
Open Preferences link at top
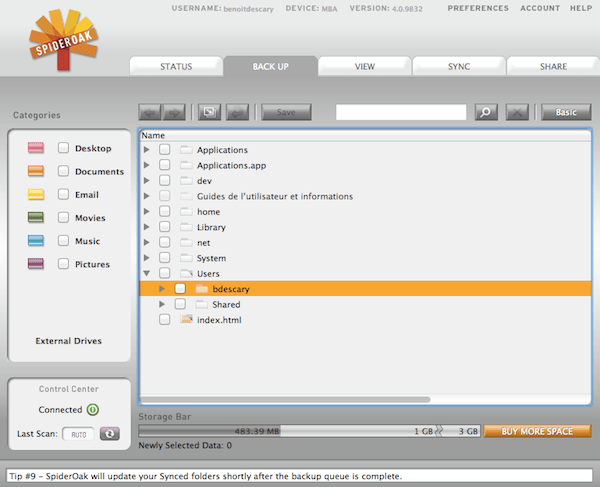click(477, 8)
